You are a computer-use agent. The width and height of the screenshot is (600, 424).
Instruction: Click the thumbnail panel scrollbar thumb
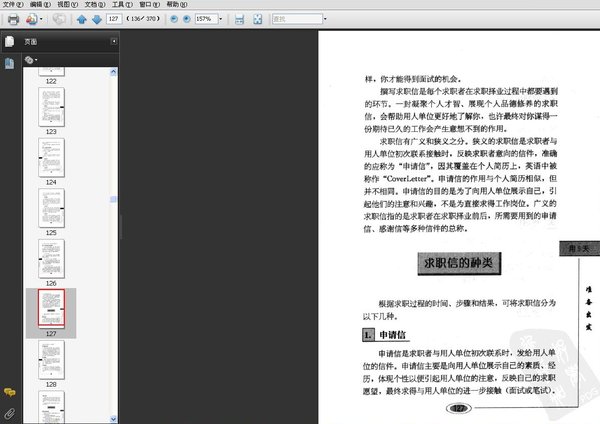(113, 199)
